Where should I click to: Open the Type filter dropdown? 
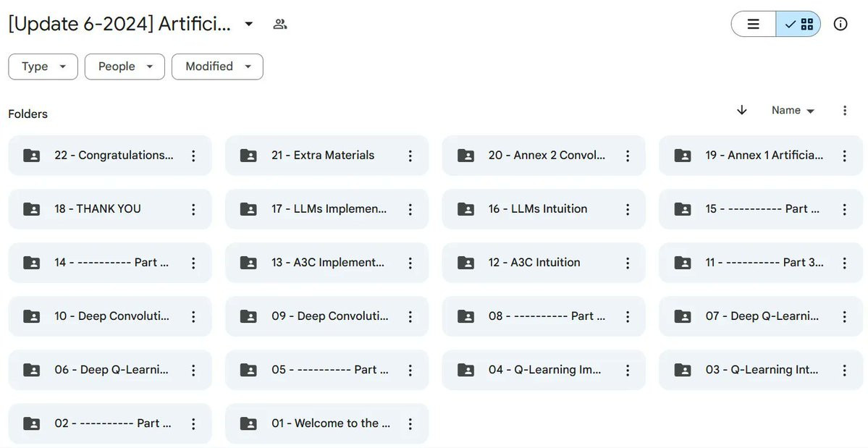(x=43, y=67)
